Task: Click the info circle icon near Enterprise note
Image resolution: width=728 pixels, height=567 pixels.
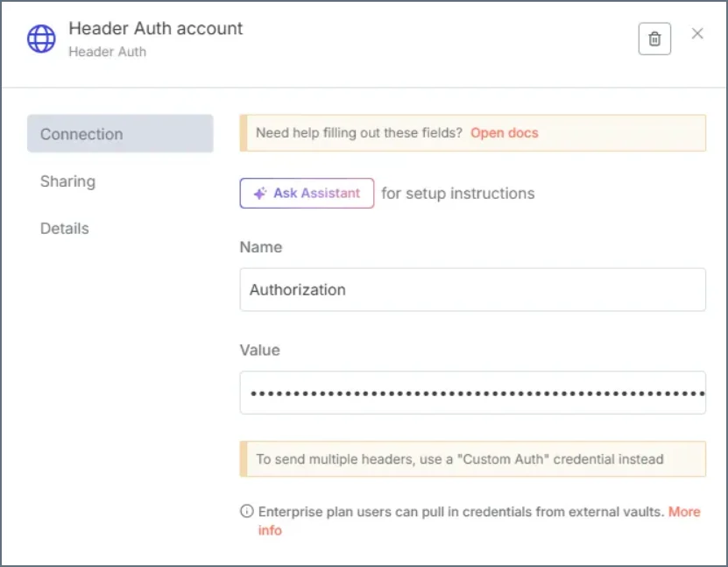Action: pyautogui.click(x=246, y=511)
